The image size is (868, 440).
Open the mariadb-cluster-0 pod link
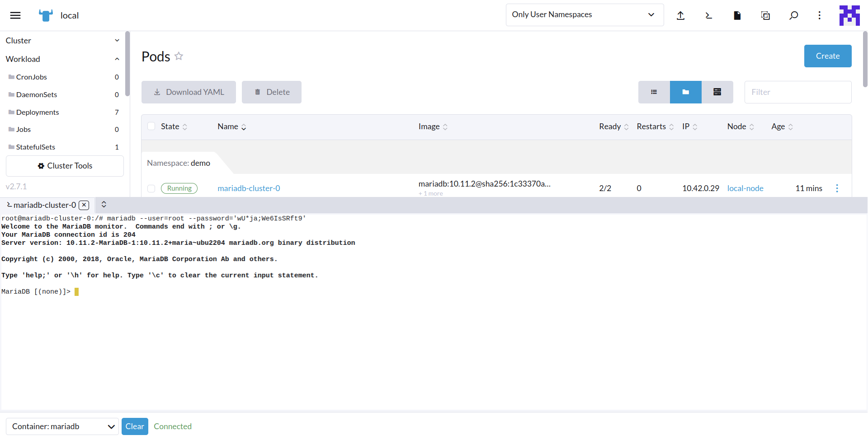tap(249, 188)
